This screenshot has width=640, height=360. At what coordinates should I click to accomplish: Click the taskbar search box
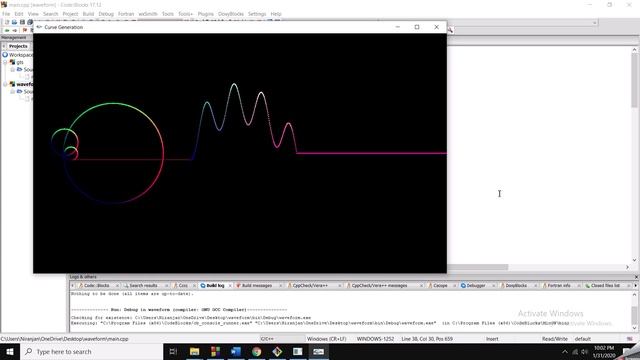pos(91,351)
